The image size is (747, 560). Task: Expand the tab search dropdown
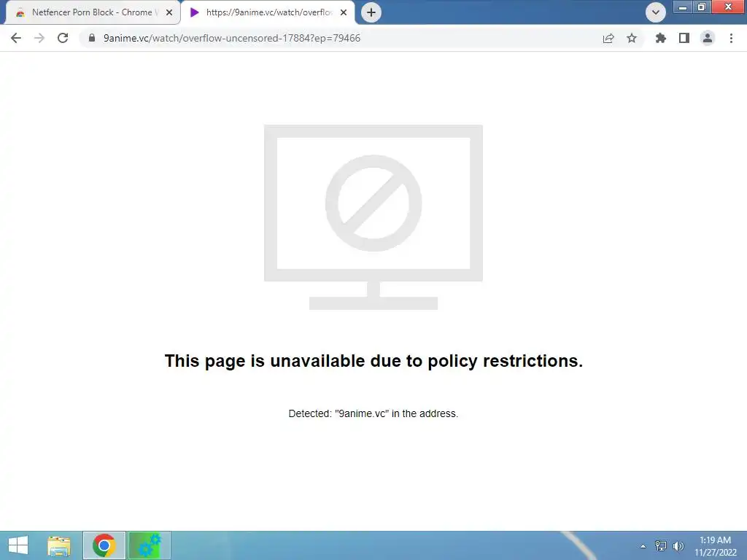pyautogui.click(x=656, y=12)
